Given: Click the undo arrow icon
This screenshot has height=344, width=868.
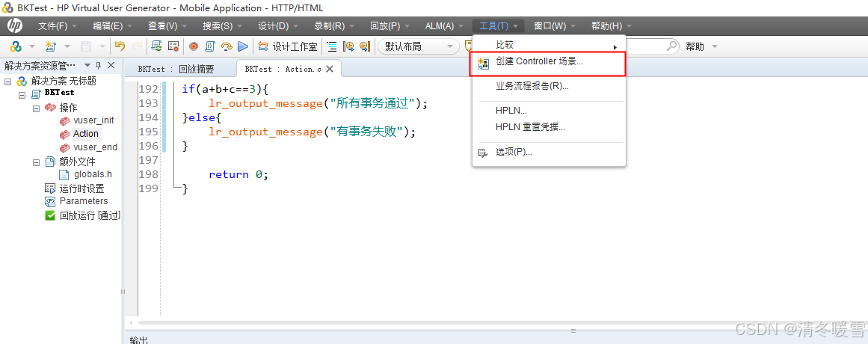Looking at the screenshot, I should pos(120,46).
